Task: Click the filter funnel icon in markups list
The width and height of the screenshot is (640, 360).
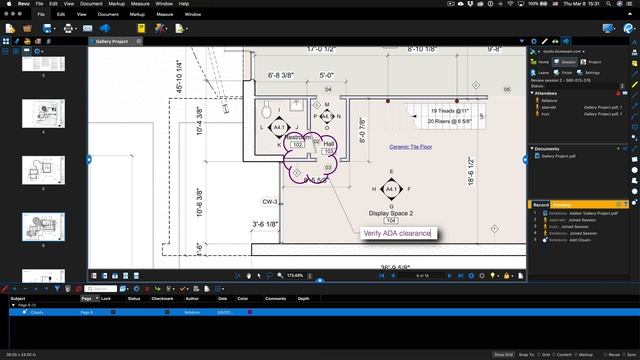Action: click(57, 289)
